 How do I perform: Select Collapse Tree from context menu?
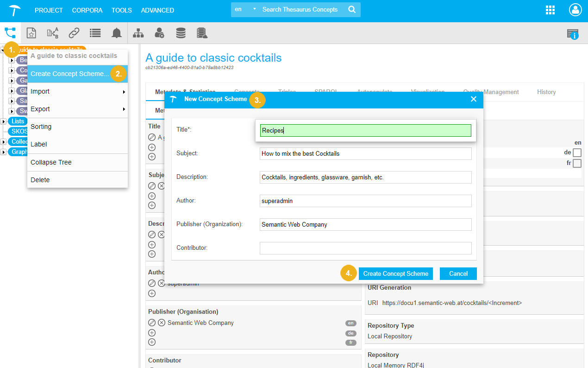coord(51,163)
